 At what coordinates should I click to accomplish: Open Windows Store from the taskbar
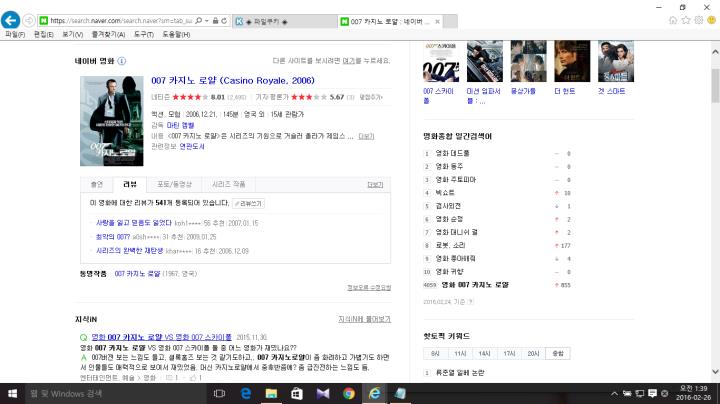297,393
